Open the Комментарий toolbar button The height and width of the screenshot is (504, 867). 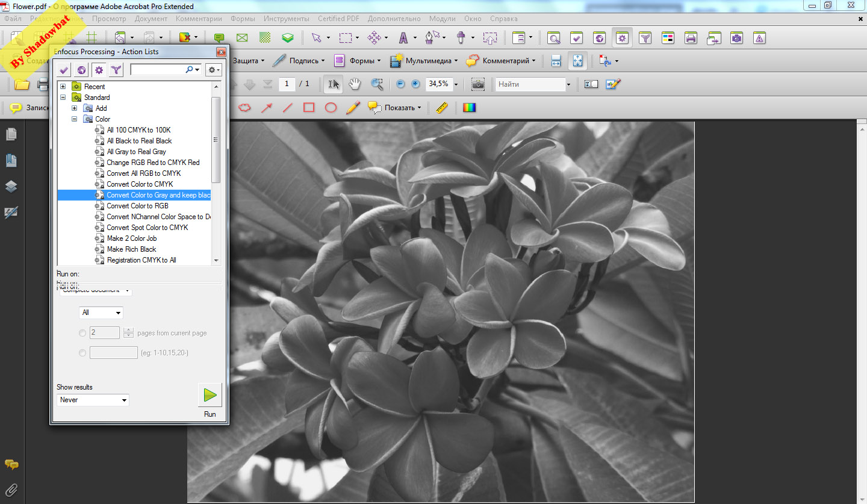click(502, 61)
